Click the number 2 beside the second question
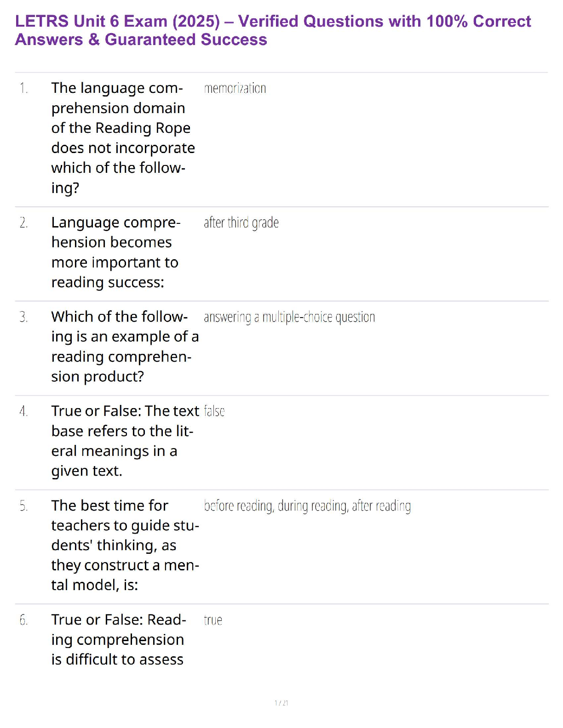This screenshot has width=563, height=728. click(x=24, y=223)
